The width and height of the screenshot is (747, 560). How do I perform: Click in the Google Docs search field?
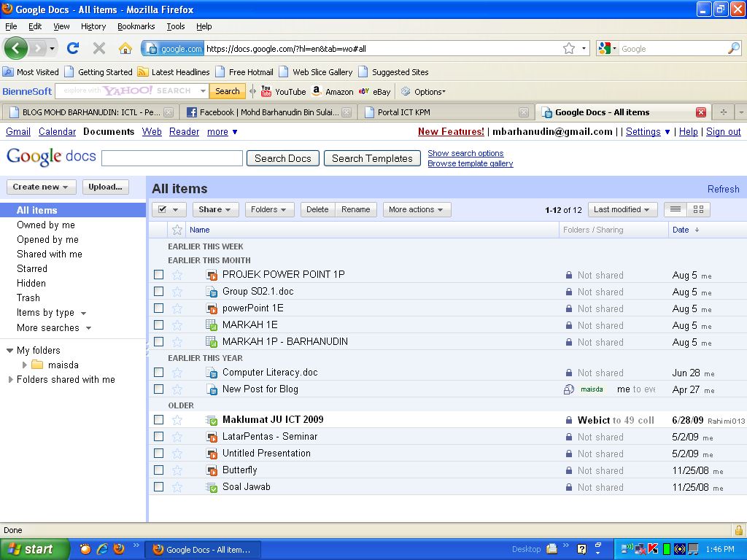[172, 158]
